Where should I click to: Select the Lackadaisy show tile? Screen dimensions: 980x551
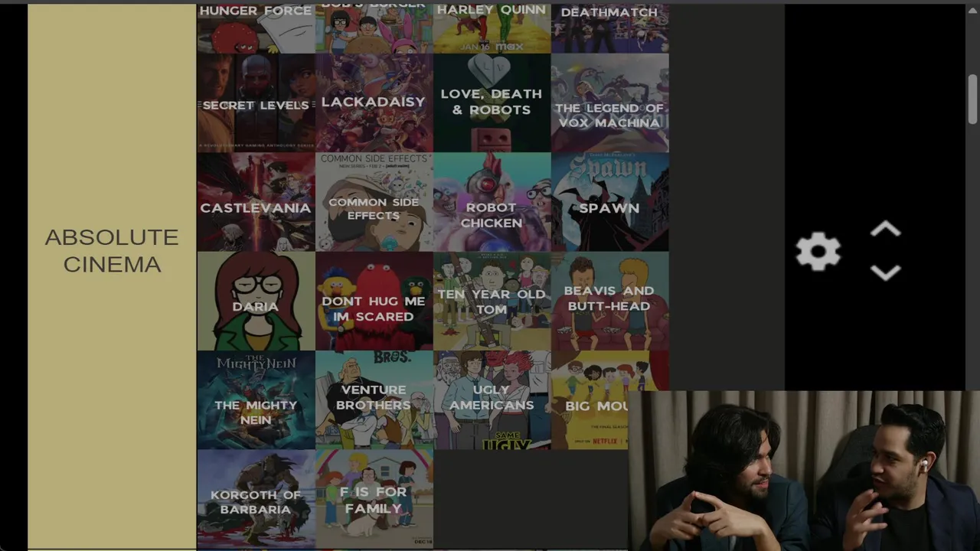374,103
